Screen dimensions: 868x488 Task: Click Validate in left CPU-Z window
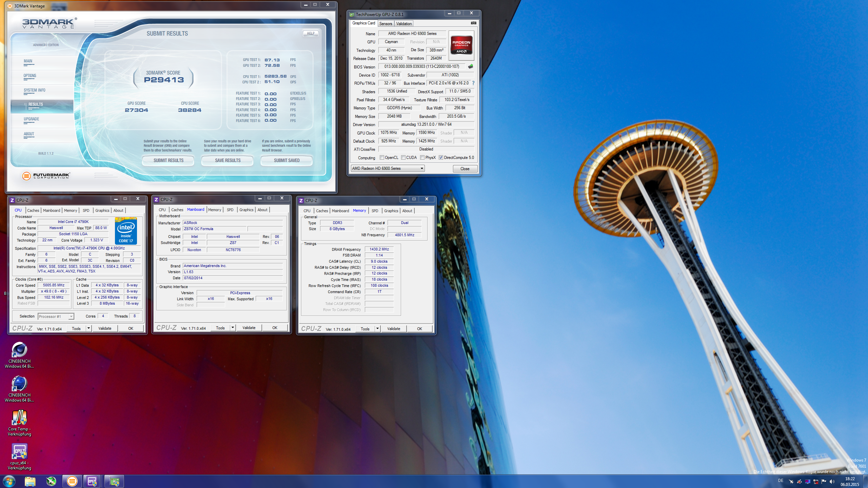(x=105, y=328)
